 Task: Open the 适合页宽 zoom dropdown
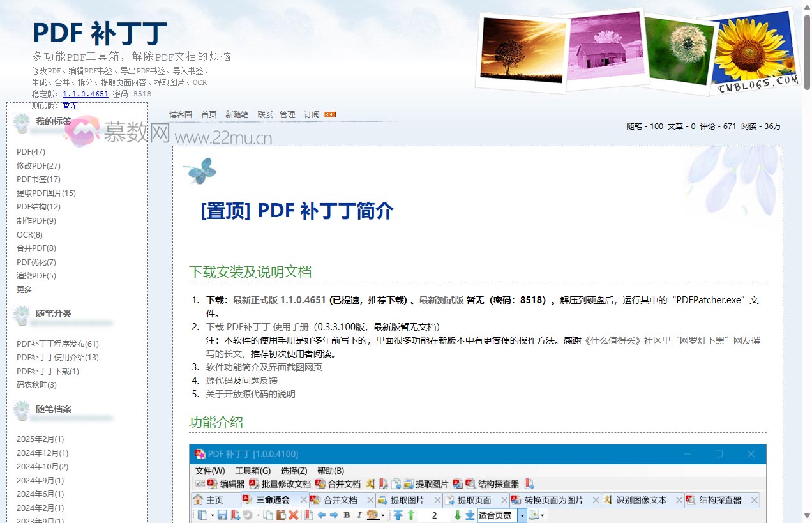[x=495, y=514]
